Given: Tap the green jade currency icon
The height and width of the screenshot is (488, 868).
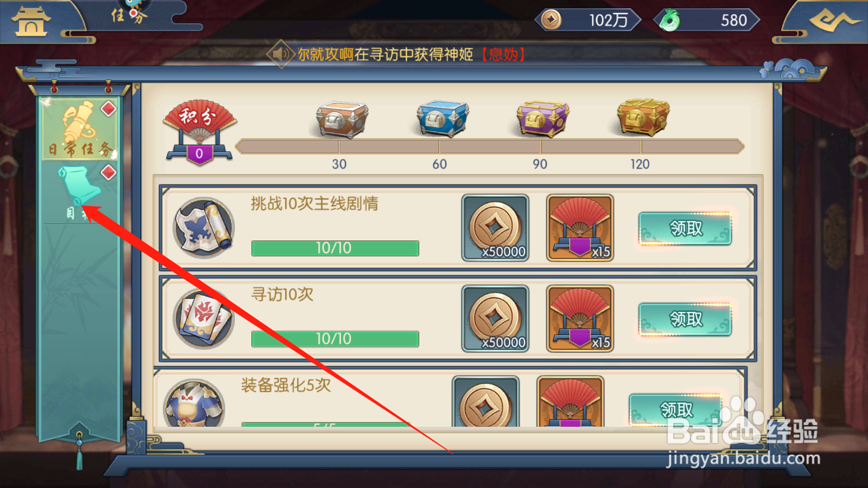Looking at the screenshot, I should click(x=670, y=21).
